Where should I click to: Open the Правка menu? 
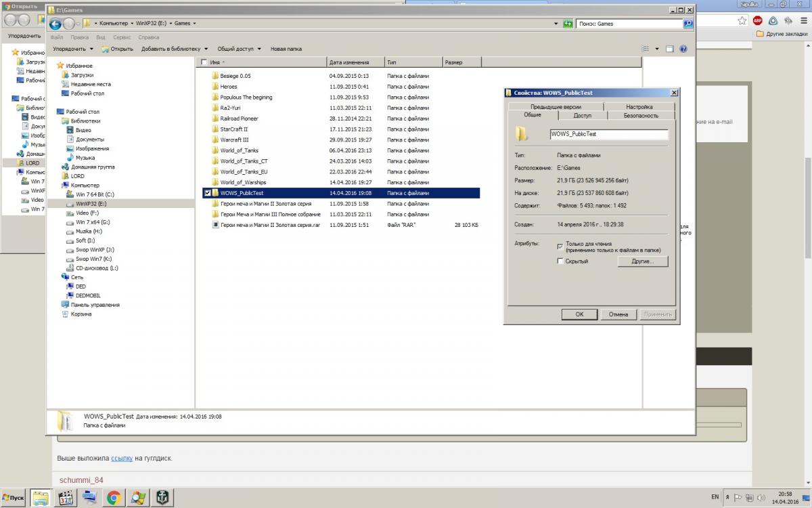click(79, 37)
